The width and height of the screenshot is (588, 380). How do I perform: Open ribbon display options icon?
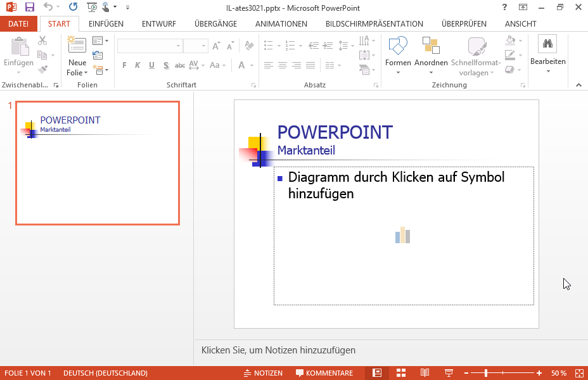(x=523, y=7)
